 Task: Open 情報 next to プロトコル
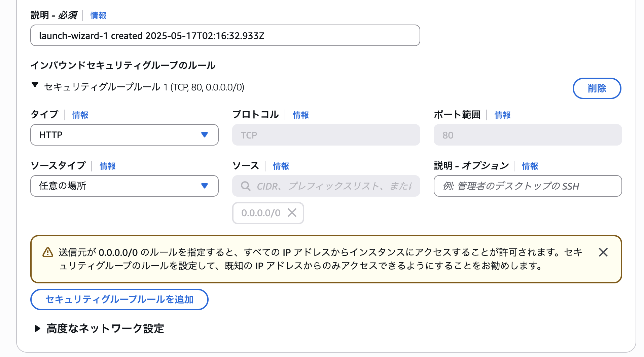coord(300,115)
